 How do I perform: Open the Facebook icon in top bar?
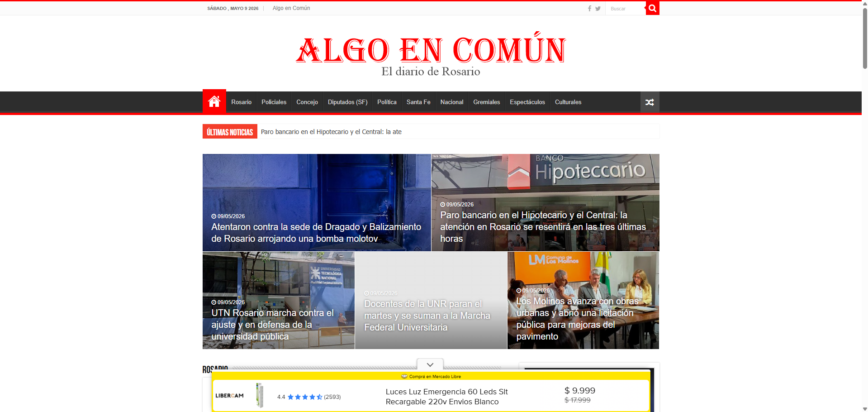tap(589, 9)
